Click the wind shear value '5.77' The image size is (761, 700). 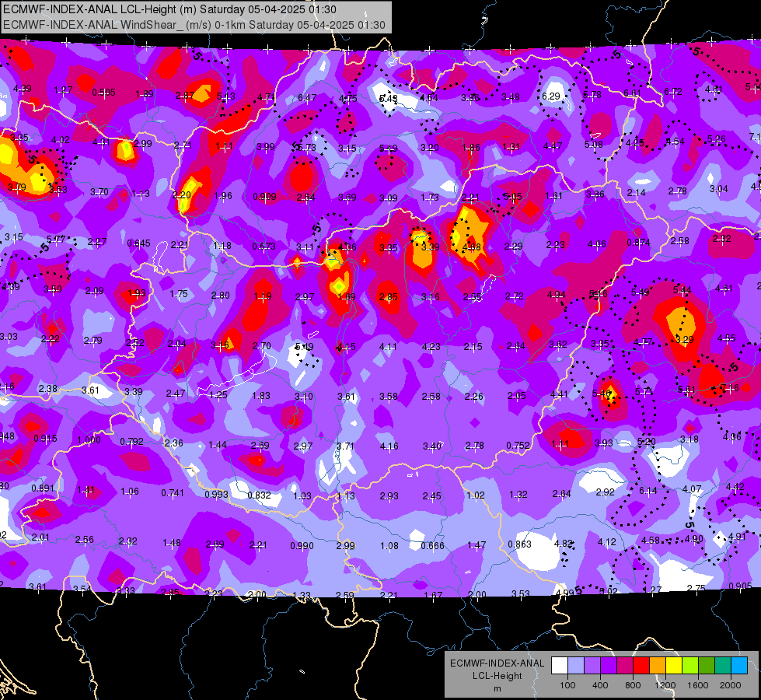(56, 239)
